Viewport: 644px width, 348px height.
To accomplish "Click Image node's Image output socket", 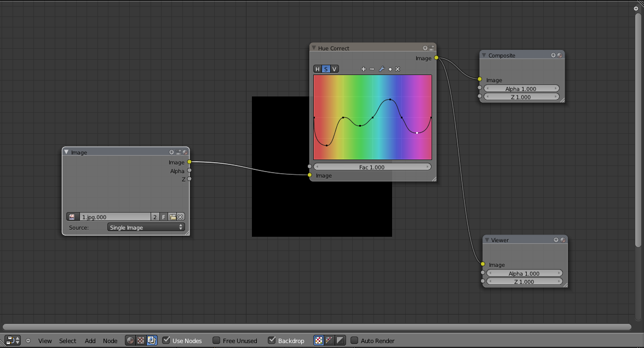I will click(189, 162).
